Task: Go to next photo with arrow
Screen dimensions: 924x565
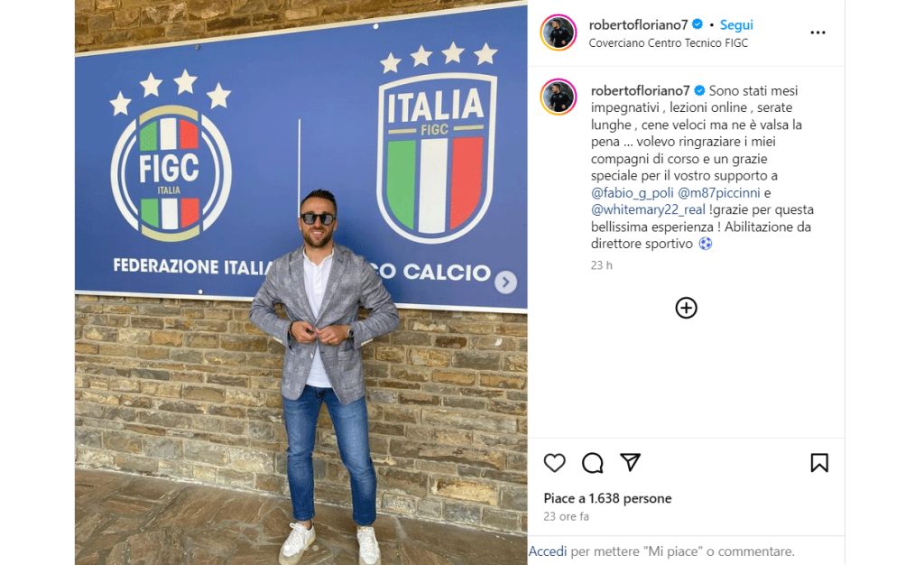Action: tap(505, 282)
